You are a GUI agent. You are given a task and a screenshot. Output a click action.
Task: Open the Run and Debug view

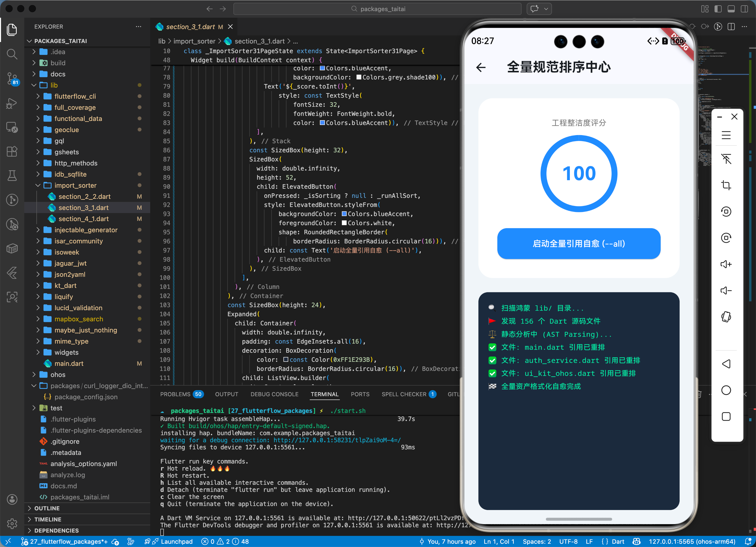click(12, 103)
